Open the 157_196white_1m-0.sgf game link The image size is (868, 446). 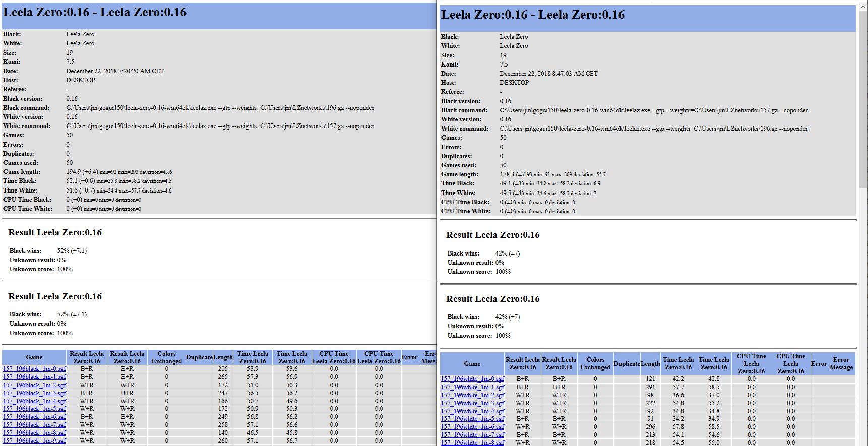[472, 379]
